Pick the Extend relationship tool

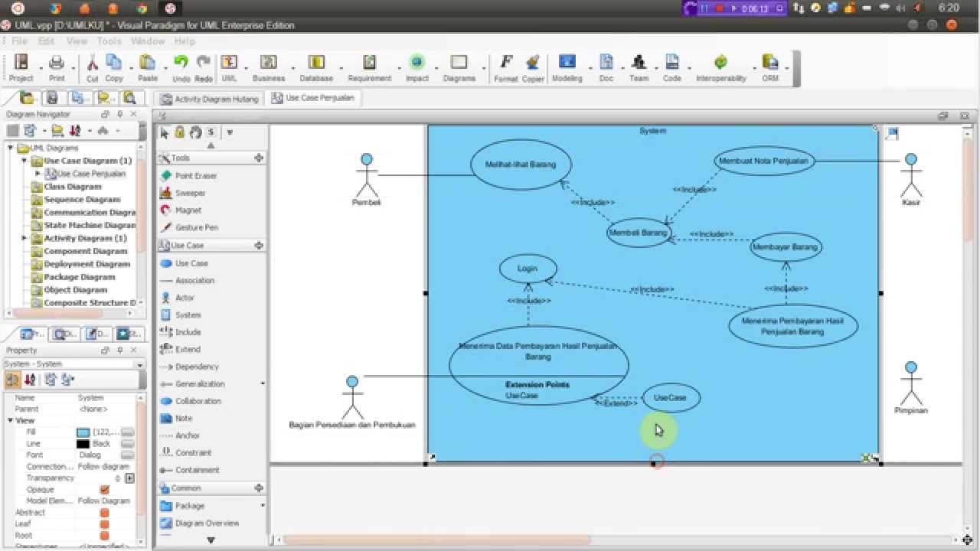tap(189, 349)
